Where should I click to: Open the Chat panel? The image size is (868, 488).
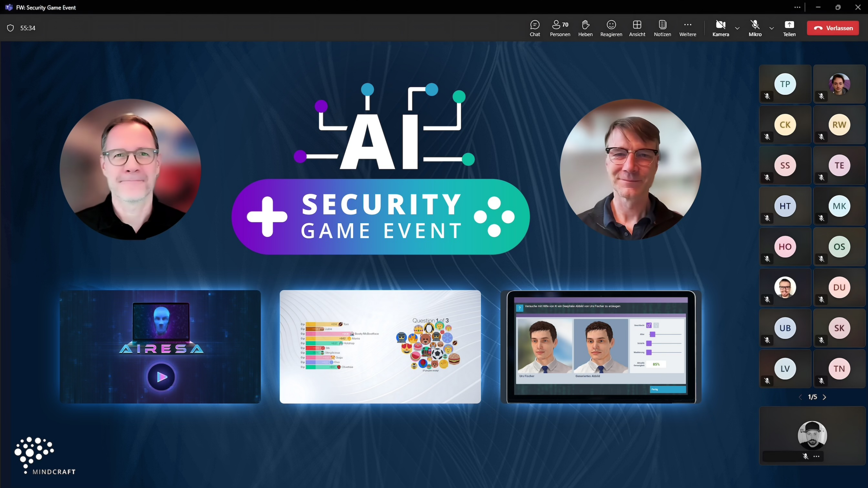(534, 27)
